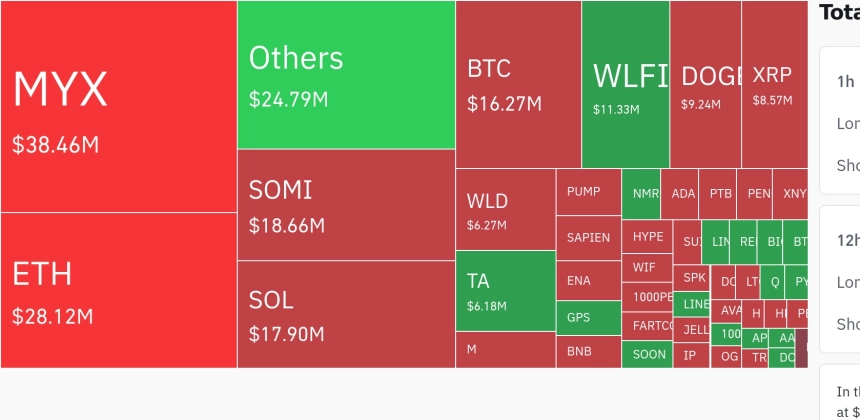Select the ADA tile
Image resolution: width=860 pixels, height=420 pixels.
tap(680, 194)
